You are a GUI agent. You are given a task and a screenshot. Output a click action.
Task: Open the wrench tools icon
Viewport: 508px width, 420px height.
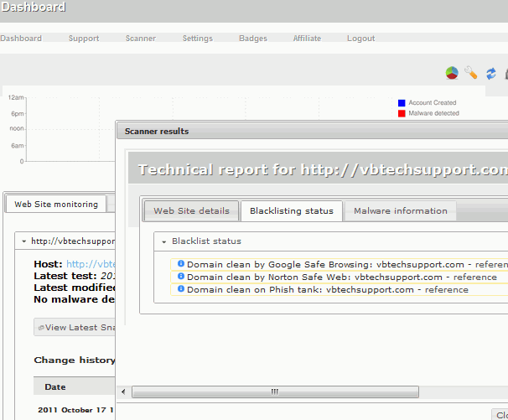tap(471, 74)
